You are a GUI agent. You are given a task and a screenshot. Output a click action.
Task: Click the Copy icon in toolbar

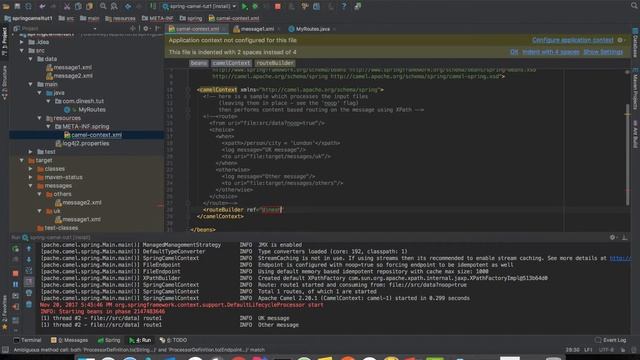(78, 6)
